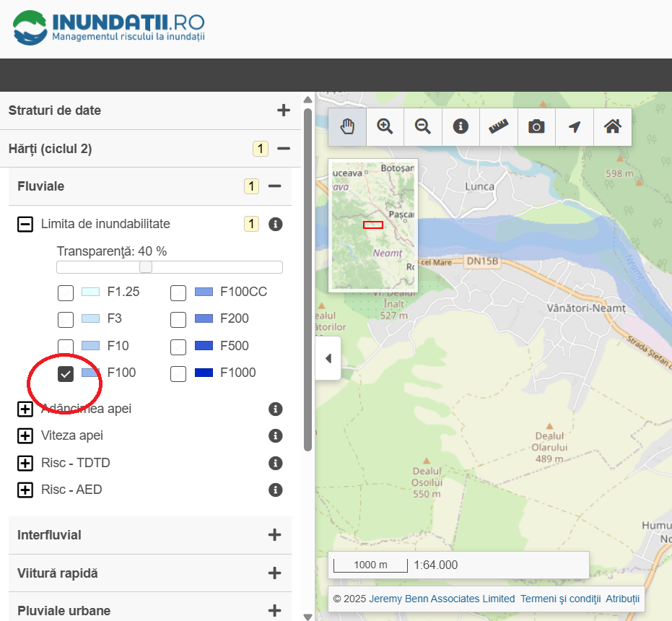The height and width of the screenshot is (621, 672).
Task: Take a map snapshot with camera icon
Action: tap(536, 127)
